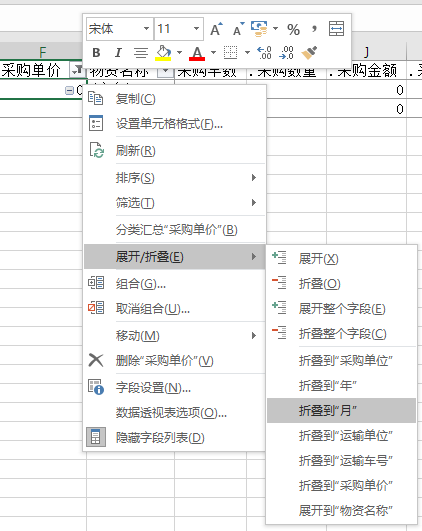This screenshot has width=422, height=531.
Task: Open the 移动(M) submenu
Action: (x=174, y=336)
